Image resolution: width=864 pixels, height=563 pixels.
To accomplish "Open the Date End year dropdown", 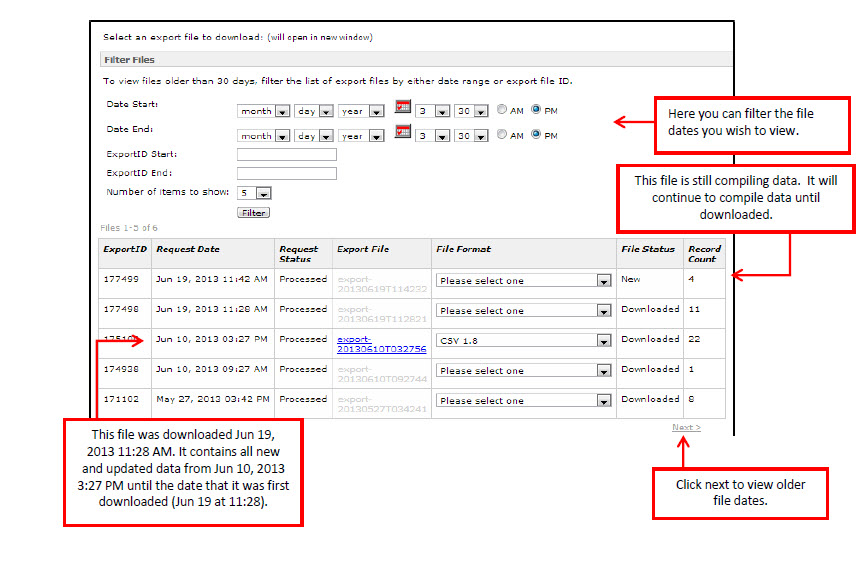I will (x=361, y=136).
